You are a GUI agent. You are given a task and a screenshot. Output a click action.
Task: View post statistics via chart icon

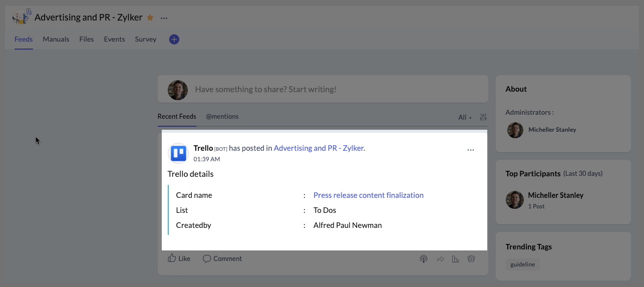(x=455, y=259)
